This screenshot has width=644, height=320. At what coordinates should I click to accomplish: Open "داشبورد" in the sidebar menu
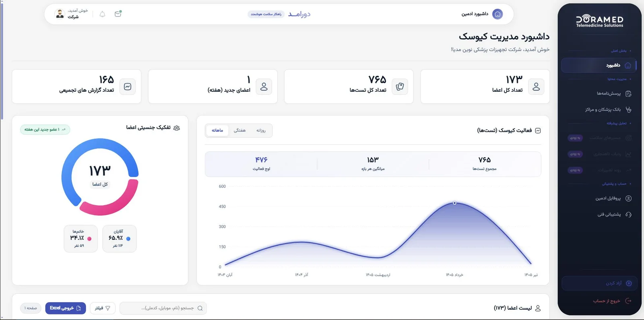[x=599, y=65]
